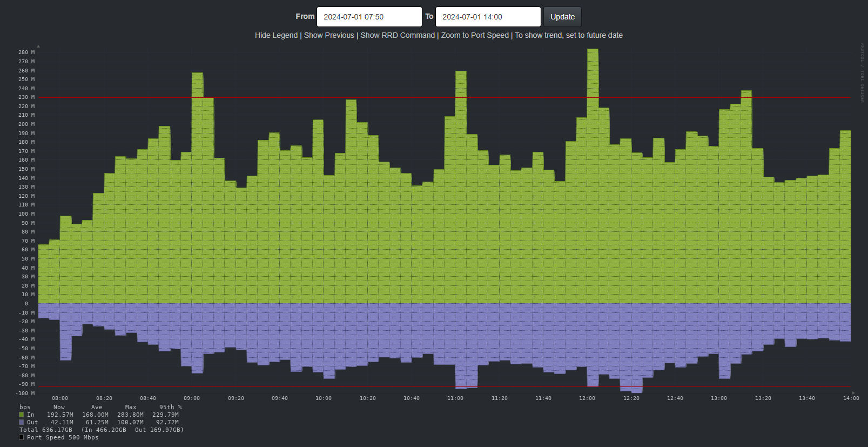Click the 'To show trend, set to future date' text
868x447 pixels.
tap(569, 35)
